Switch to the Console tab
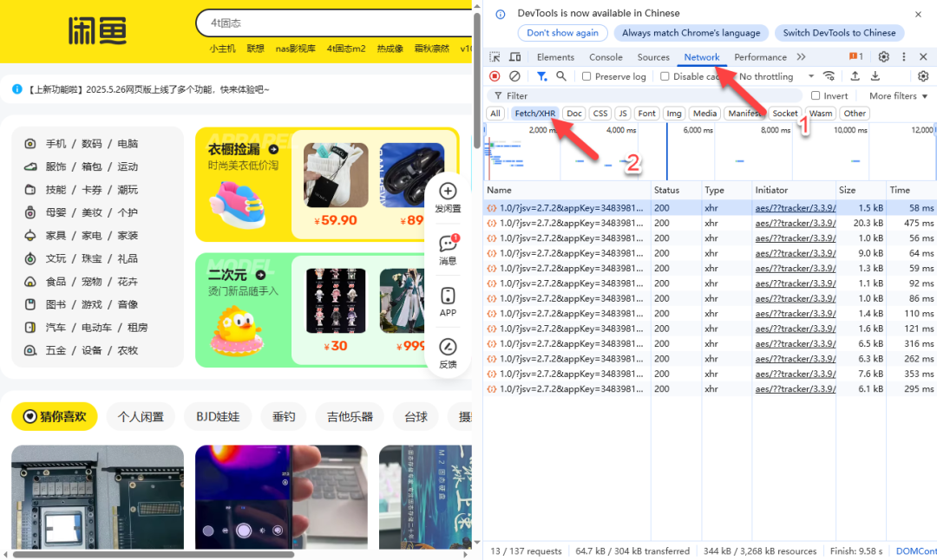The height and width of the screenshot is (560, 937). (606, 57)
